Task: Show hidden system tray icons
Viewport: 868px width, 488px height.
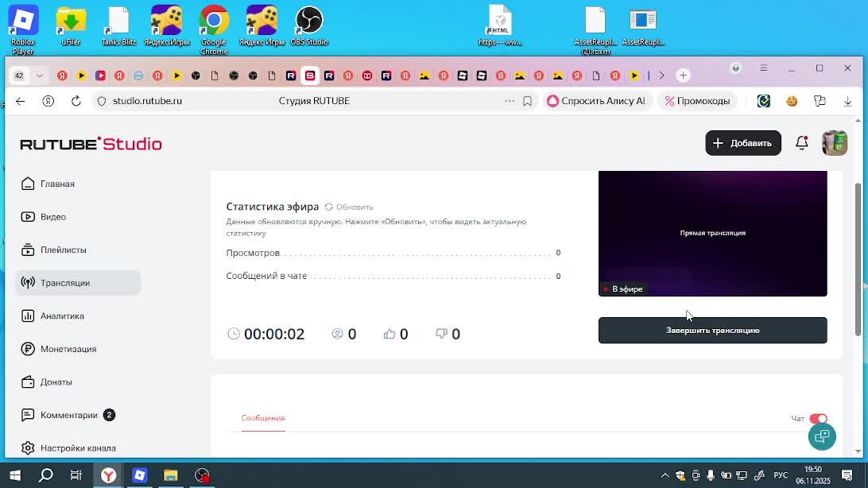Action: (665, 475)
